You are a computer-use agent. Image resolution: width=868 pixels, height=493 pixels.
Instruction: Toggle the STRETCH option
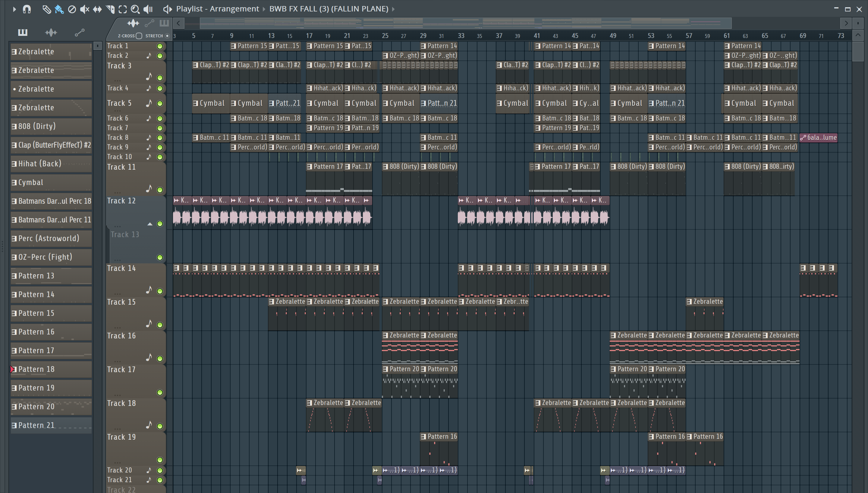(x=167, y=36)
